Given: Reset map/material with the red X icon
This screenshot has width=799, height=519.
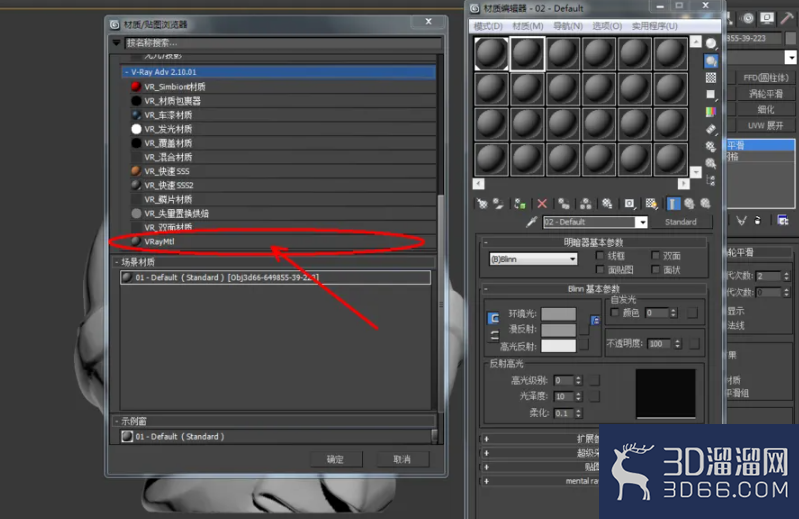Looking at the screenshot, I should [542, 204].
